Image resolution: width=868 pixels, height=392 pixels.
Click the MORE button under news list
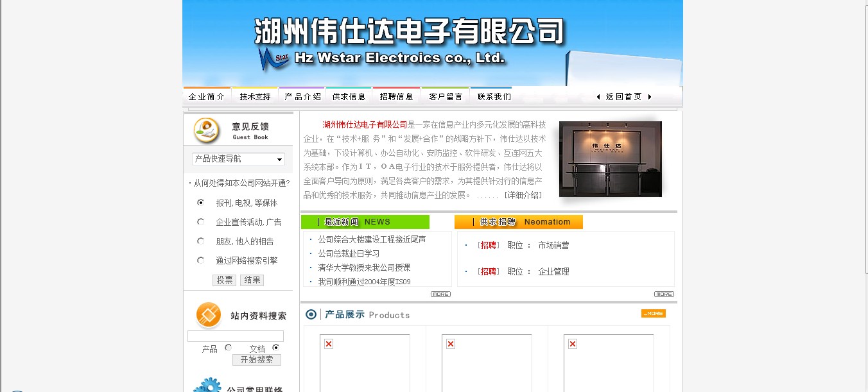coord(440,294)
